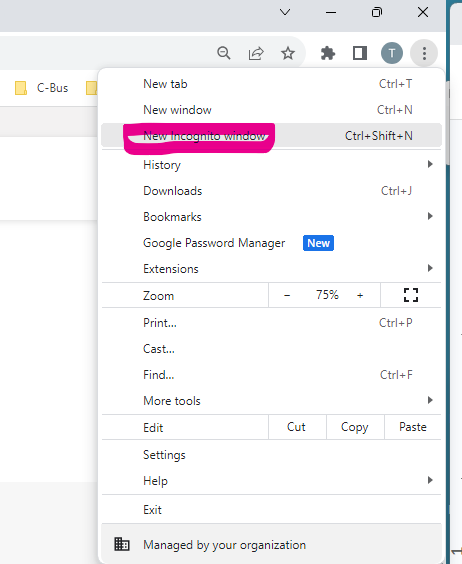Choose New Incognito window
462x564 pixels.
(271, 136)
